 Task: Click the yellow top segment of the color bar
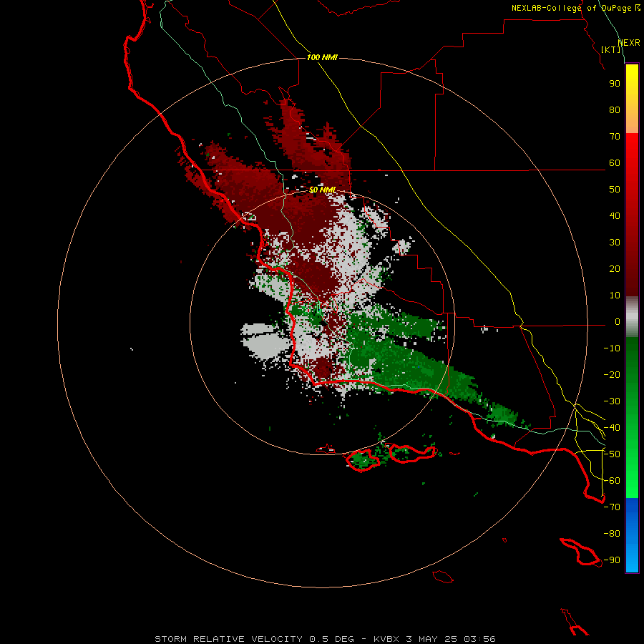pos(632,99)
